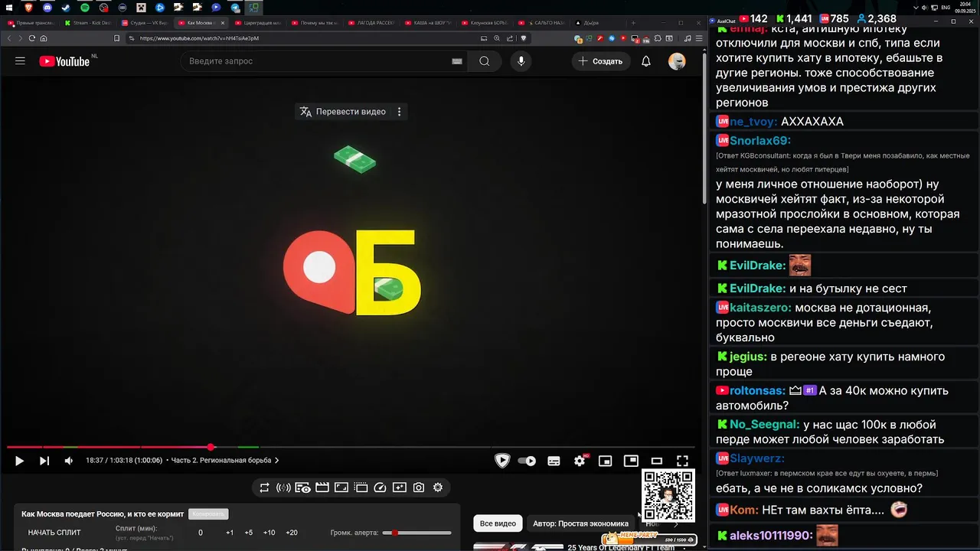Click the YouTube page vertical scrollbar
This screenshot has width=980, height=551.
(x=704, y=127)
